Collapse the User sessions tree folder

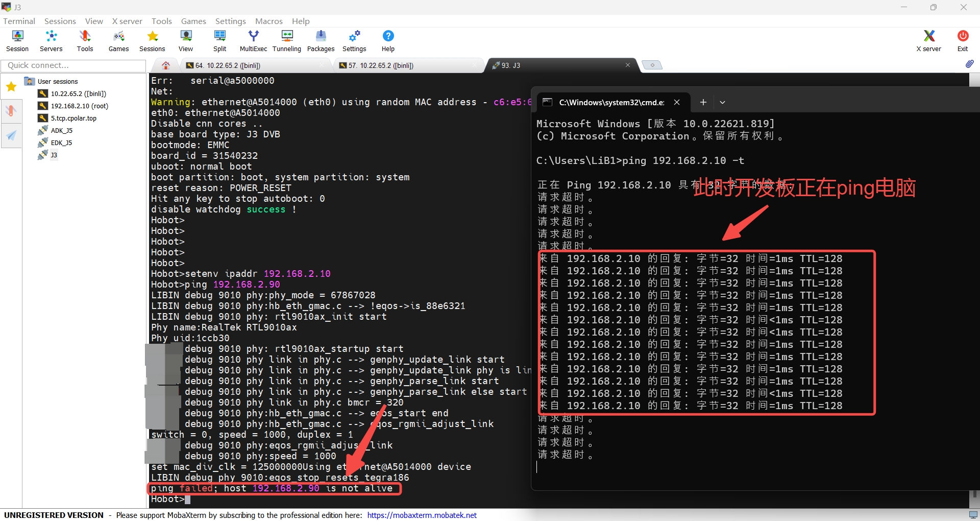30,81
